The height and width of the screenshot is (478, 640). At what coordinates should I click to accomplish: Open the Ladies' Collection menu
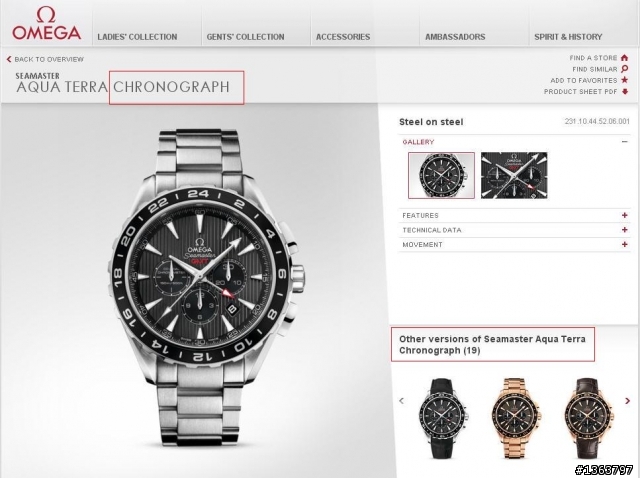[137, 37]
